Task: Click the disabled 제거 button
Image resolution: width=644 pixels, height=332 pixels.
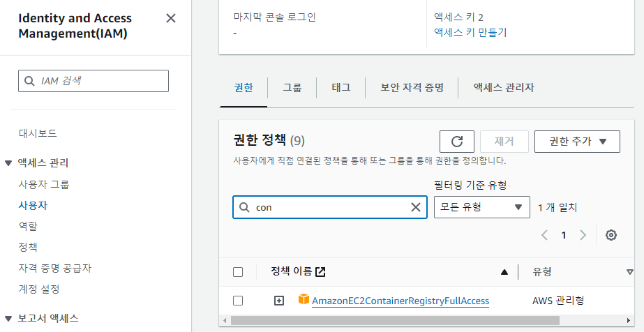Action: (504, 142)
